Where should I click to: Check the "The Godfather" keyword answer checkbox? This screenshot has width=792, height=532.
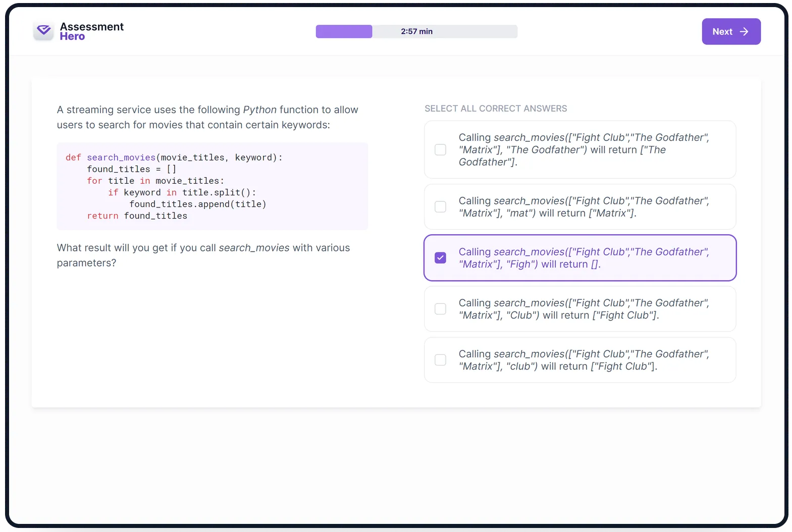[440, 149]
